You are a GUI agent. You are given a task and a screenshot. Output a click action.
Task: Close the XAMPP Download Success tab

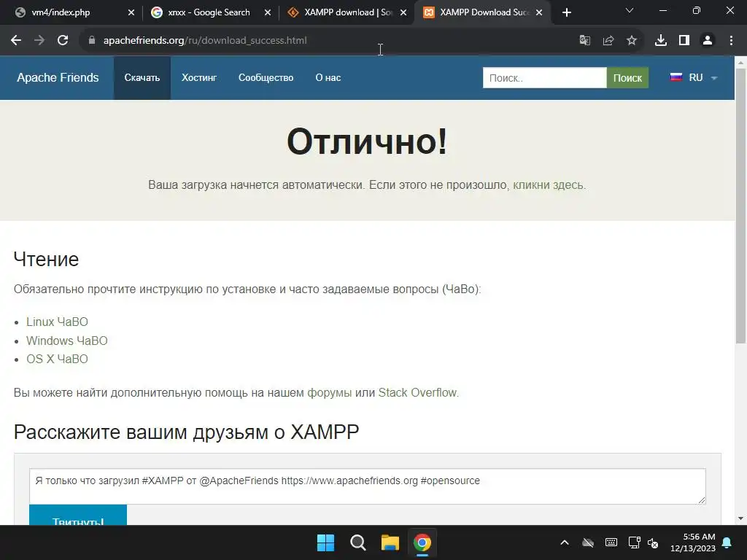pyautogui.click(x=539, y=13)
